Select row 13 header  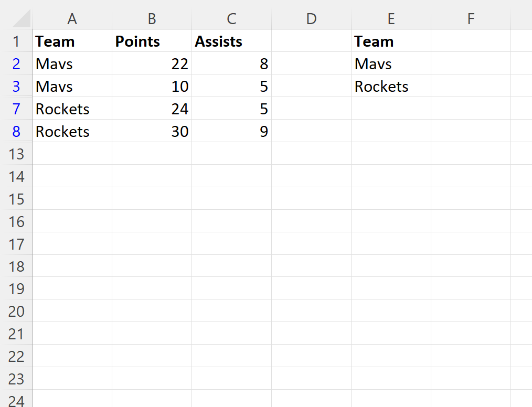pyautogui.click(x=16, y=154)
